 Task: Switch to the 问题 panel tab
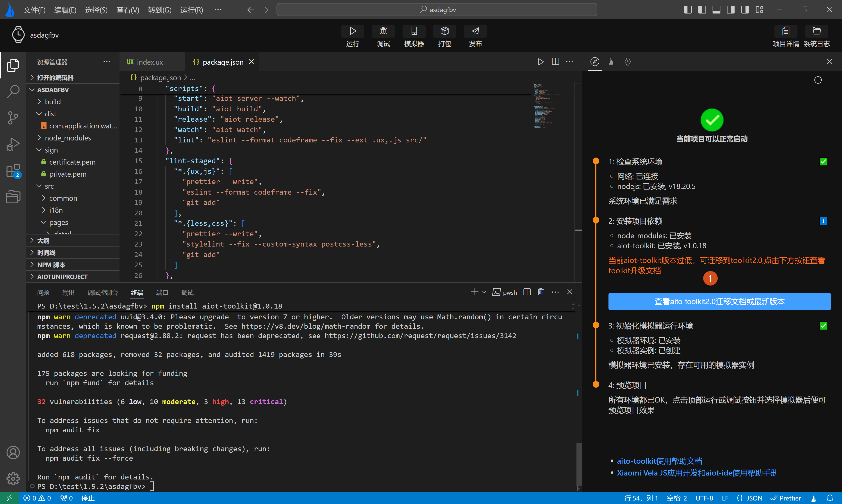click(43, 292)
